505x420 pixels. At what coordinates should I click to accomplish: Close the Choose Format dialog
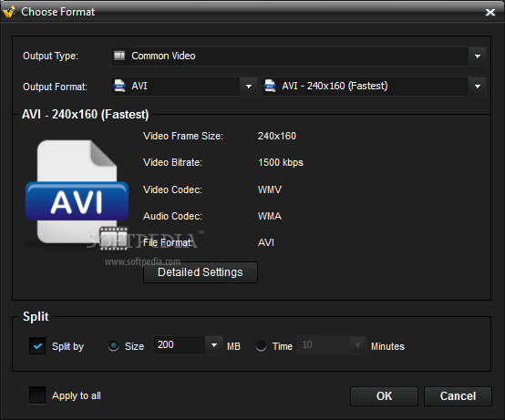[490, 12]
